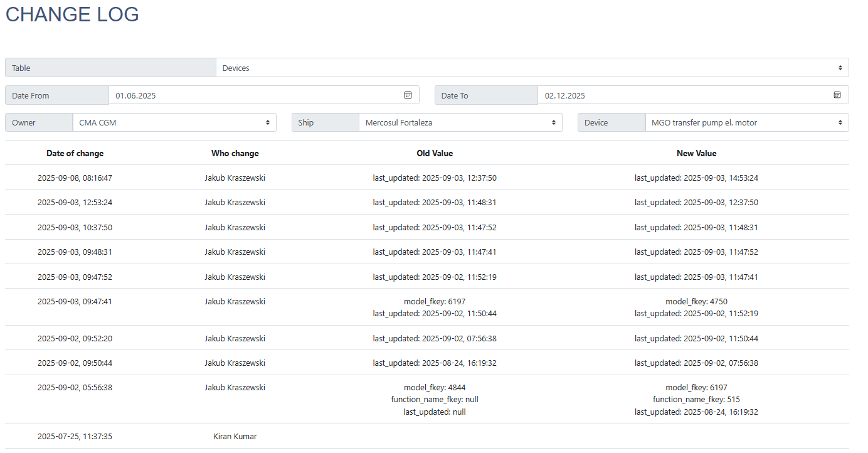The width and height of the screenshot is (868, 453).
Task: Click the old value model_fkey: 4844
Action: coord(435,388)
